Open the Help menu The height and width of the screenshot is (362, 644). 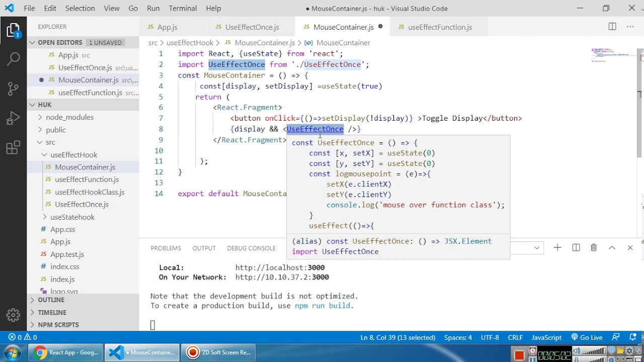(x=213, y=8)
